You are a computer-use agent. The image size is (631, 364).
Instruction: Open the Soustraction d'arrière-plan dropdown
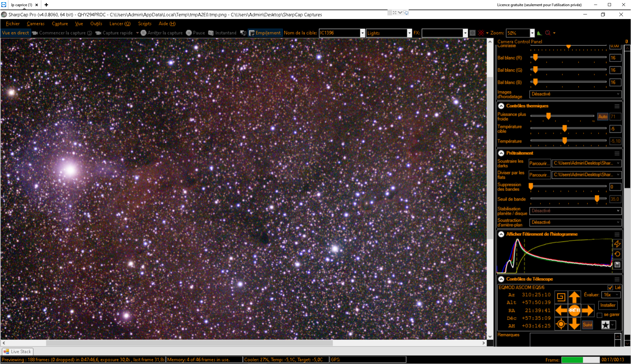coord(575,222)
